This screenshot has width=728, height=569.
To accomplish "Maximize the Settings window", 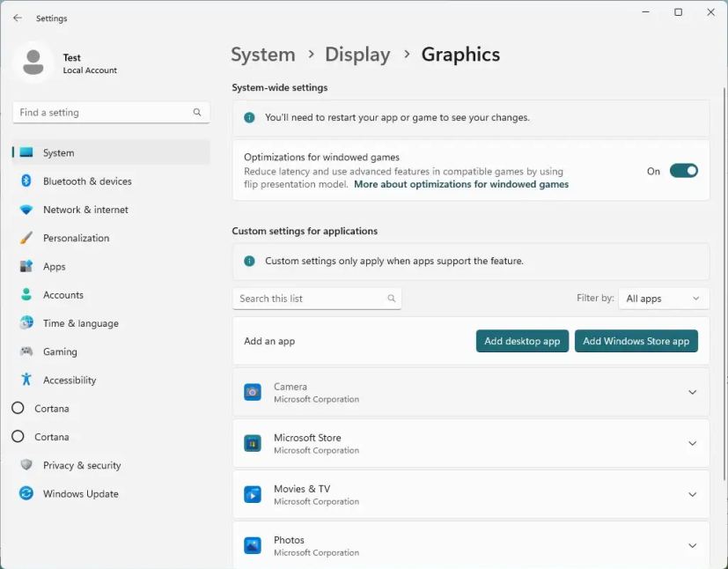I will (x=679, y=12).
